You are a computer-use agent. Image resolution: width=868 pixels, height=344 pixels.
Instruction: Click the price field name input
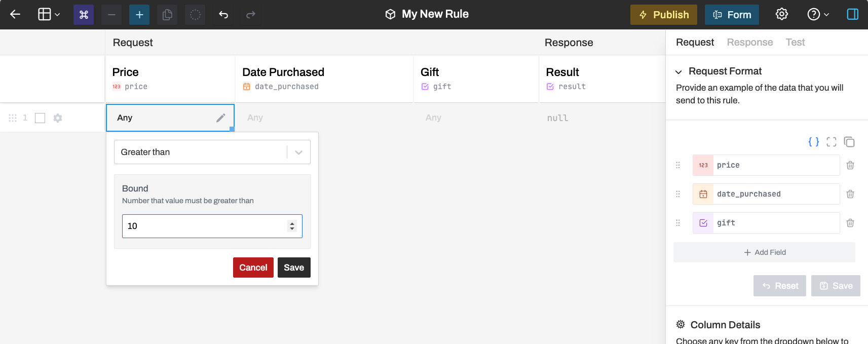776,165
